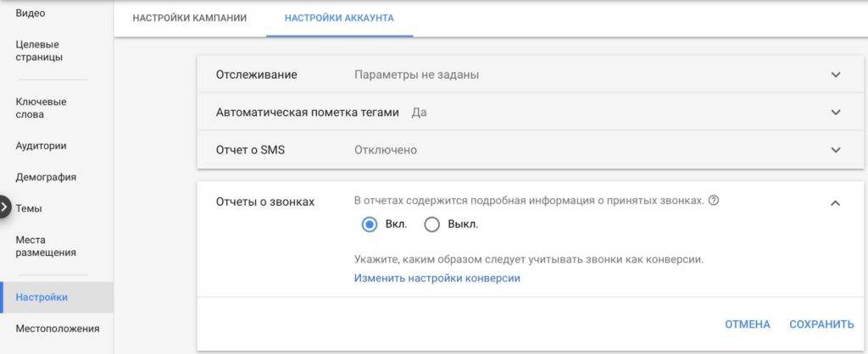Go to "Видео" in sidebar
The height and width of the screenshot is (354, 868).
tap(31, 14)
